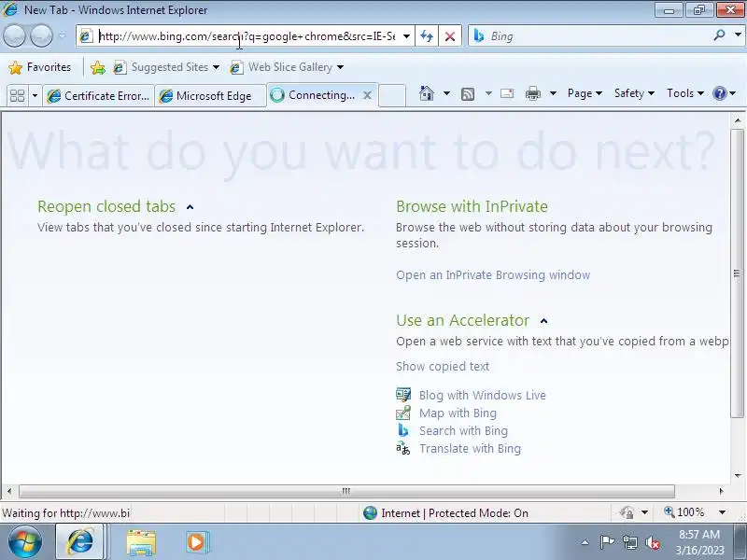This screenshot has width=747, height=560.
Task: Click Internet Explorer taskbar icon
Action: [x=79, y=542]
